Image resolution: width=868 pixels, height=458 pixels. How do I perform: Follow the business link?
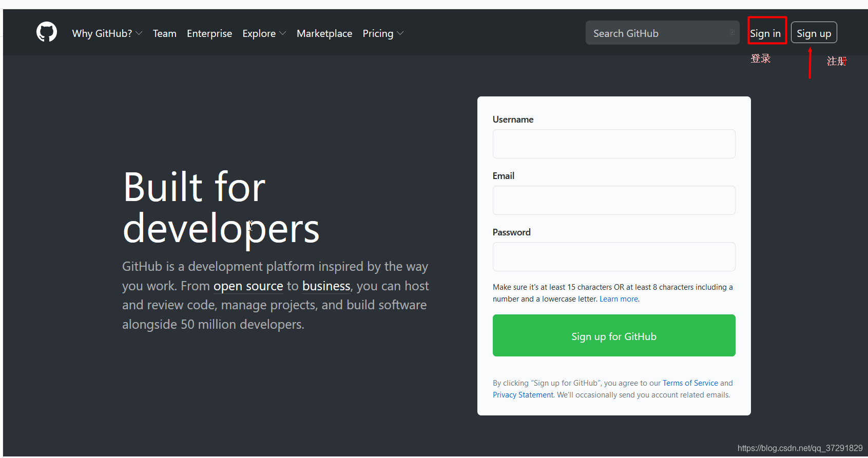coord(326,286)
